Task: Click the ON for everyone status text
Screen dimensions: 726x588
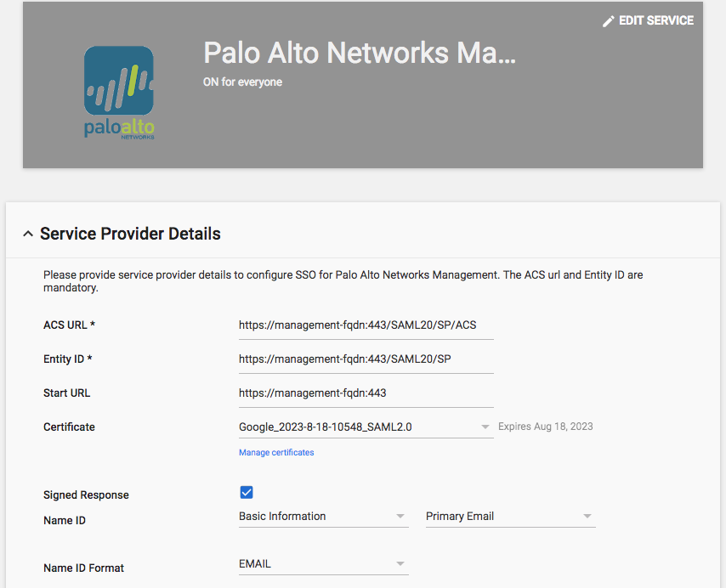Action: click(242, 82)
